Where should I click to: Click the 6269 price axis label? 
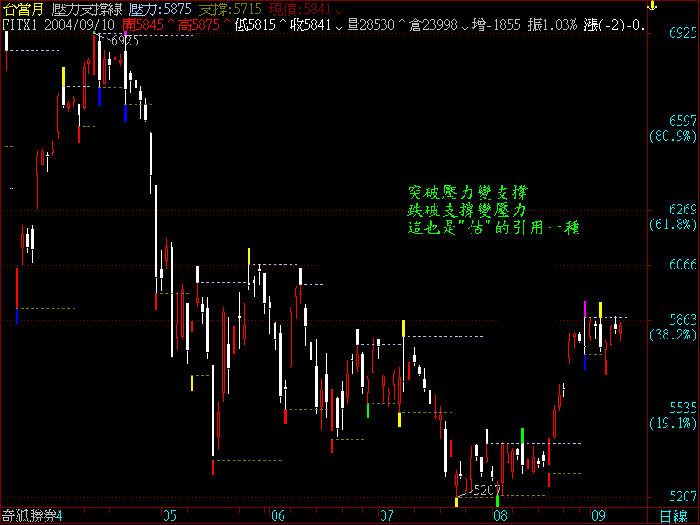(683, 209)
